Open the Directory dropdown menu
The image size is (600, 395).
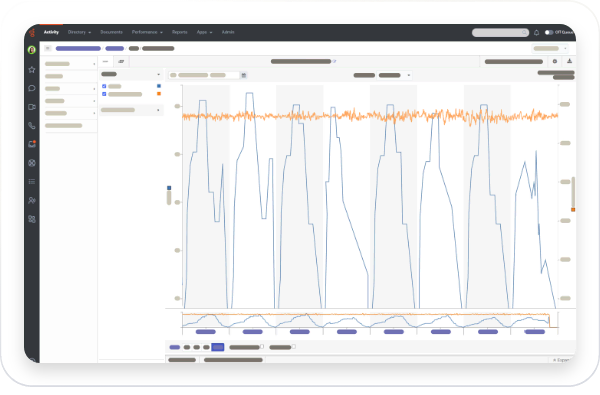coord(79,32)
